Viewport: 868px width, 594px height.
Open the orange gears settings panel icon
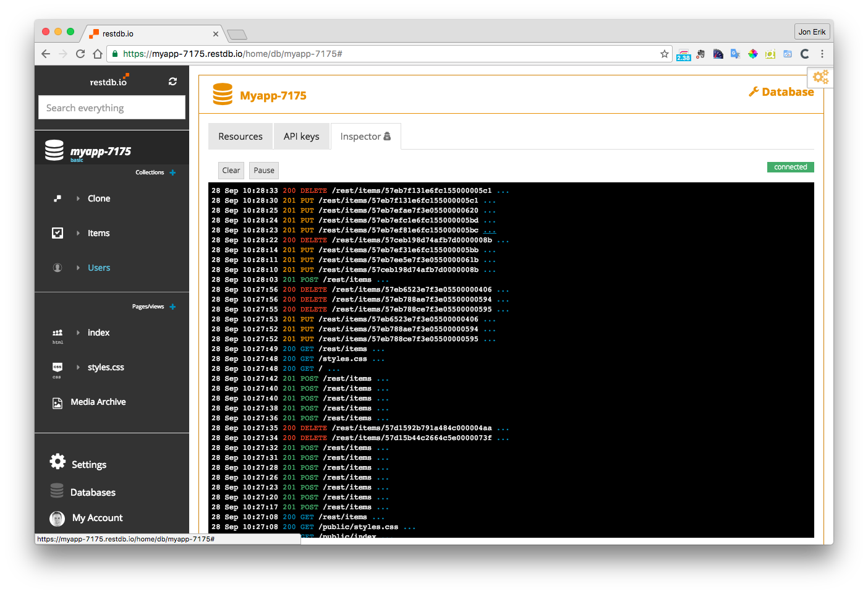pyautogui.click(x=820, y=77)
